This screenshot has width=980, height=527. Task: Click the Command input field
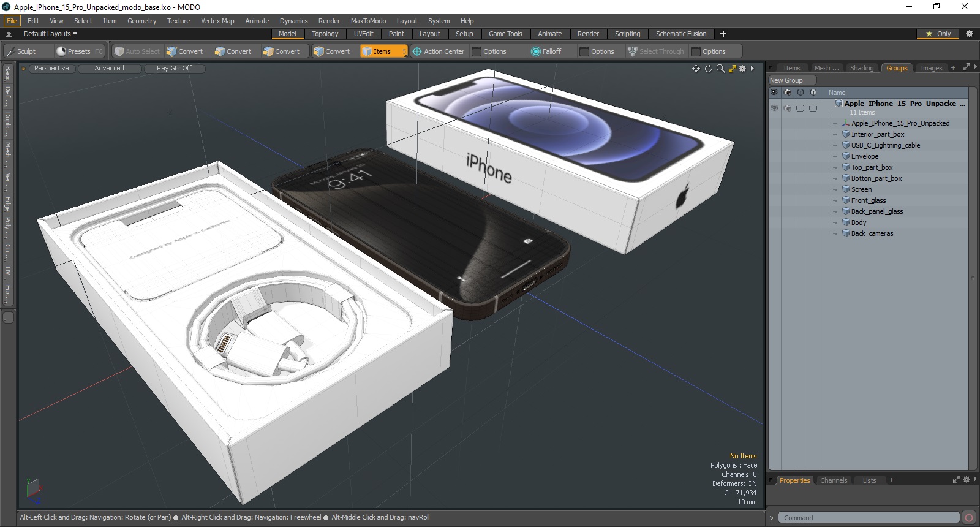869,518
